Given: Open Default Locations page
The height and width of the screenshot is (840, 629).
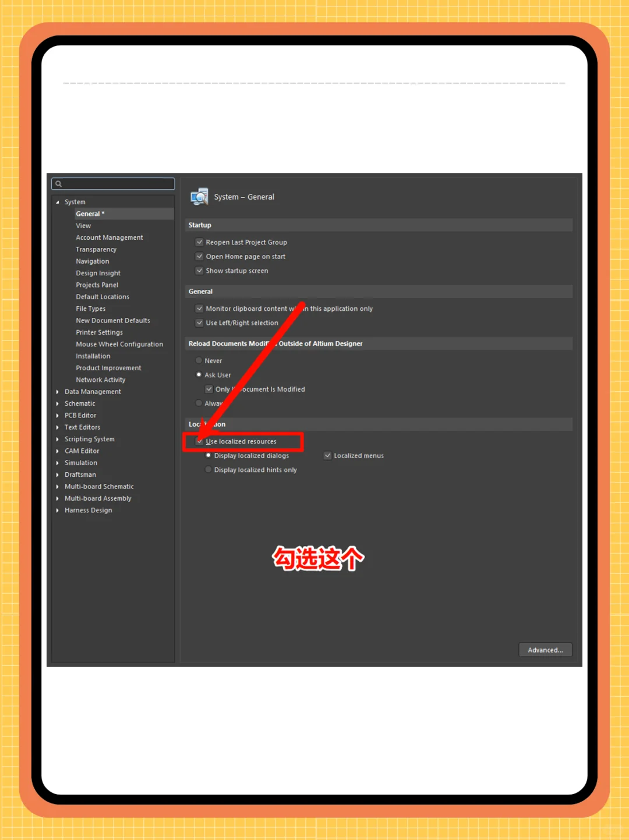Looking at the screenshot, I should [x=103, y=297].
